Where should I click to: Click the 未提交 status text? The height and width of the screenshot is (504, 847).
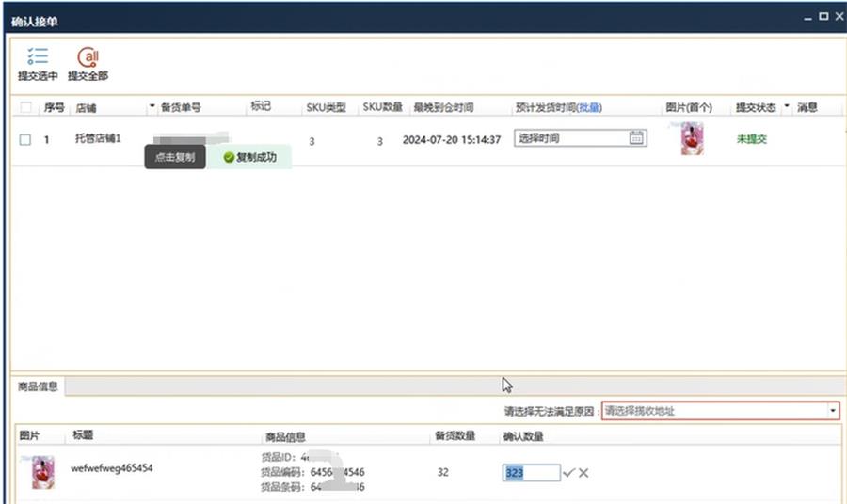tap(752, 139)
